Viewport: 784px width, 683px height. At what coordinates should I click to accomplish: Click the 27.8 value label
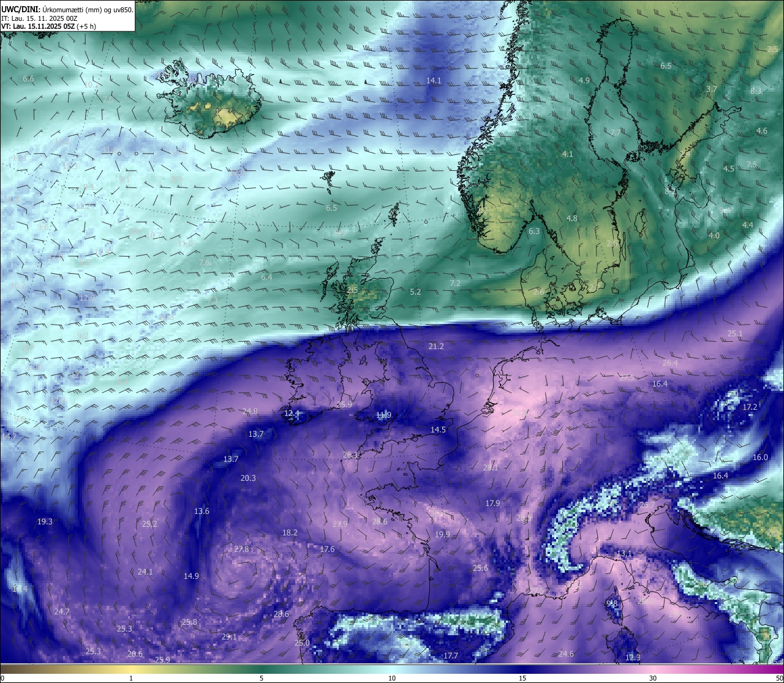pyautogui.click(x=241, y=549)
